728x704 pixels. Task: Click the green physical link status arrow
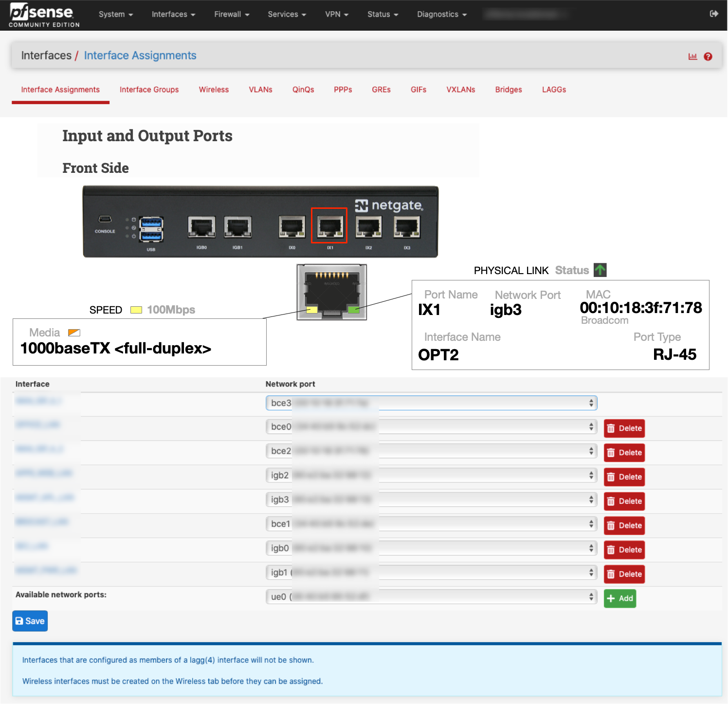tap(600, 270)
